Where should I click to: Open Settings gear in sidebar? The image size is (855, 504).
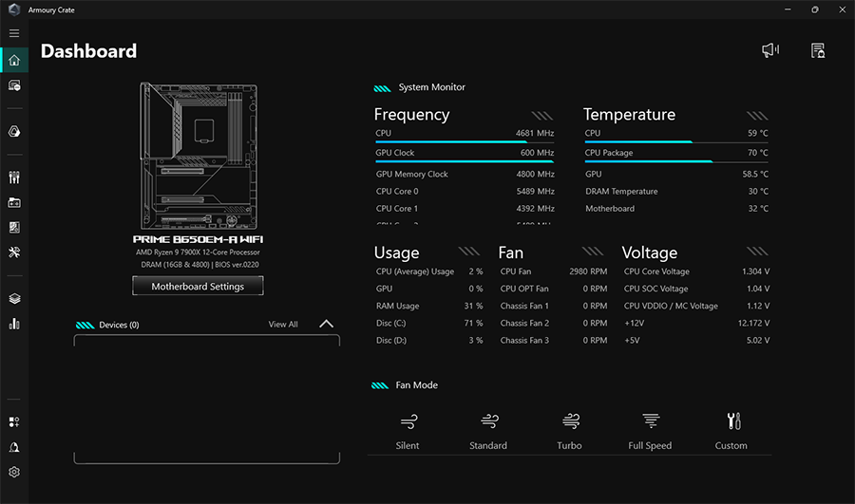click(x=14, y=472)
